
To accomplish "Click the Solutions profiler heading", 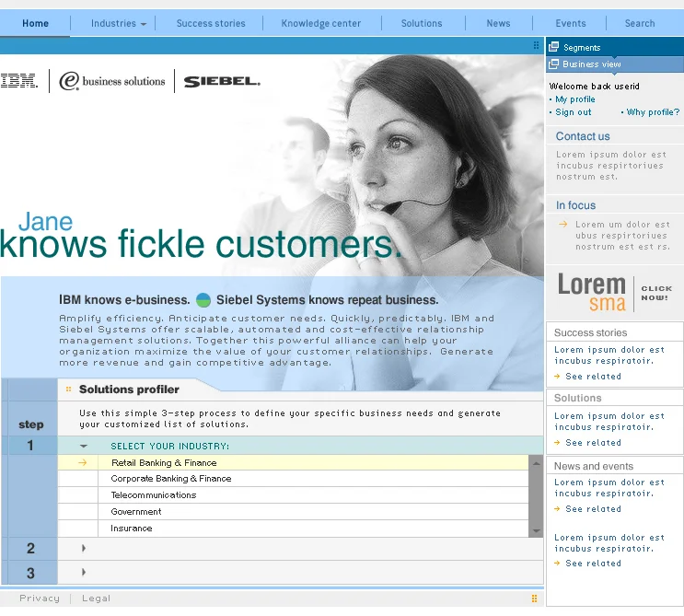I will pos(129,389).
